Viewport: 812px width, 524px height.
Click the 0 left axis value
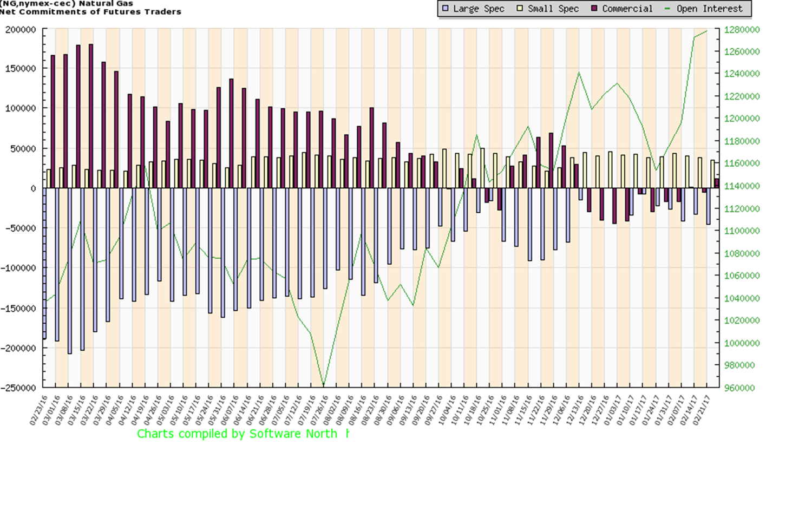tap(34, 188)
